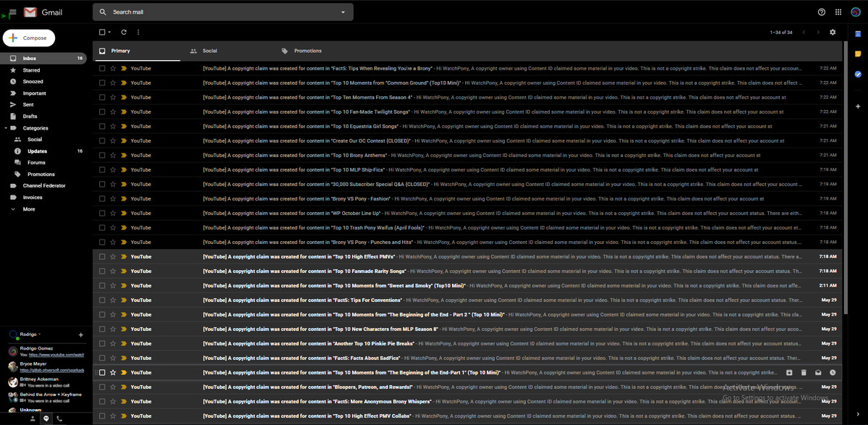Image resolution: width=868 pixels, height=425 pixels.
Task: Switch to the Social tab
Action: [224, 51]
